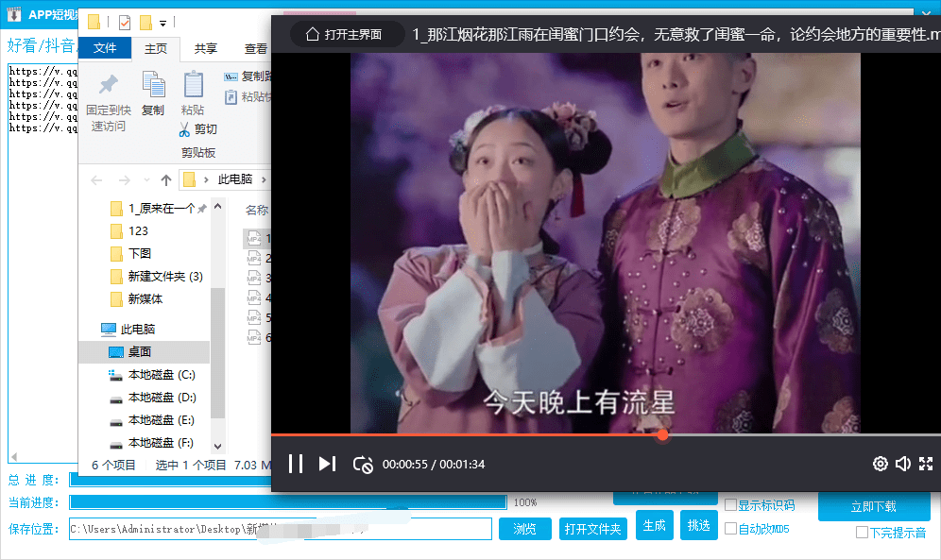
Task: Enable the 下完提示音 checkbox
Action: 862,532
